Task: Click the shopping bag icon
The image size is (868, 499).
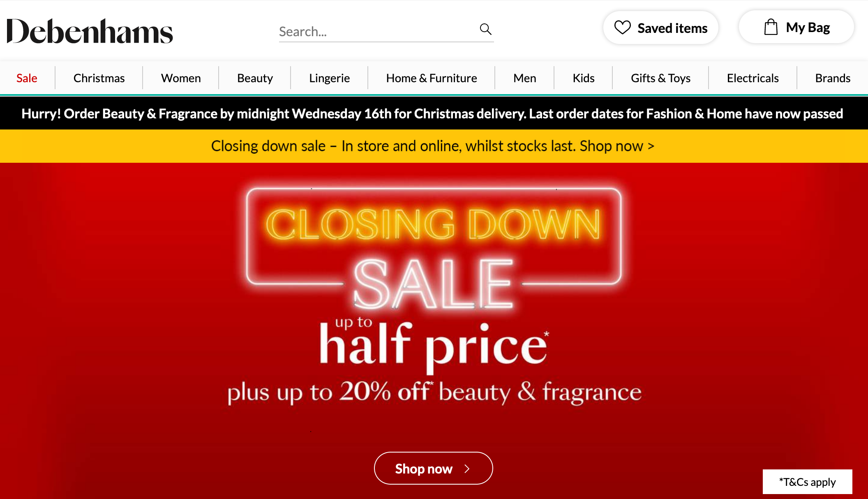Action: pyautogui.click(x=771, y=27)
